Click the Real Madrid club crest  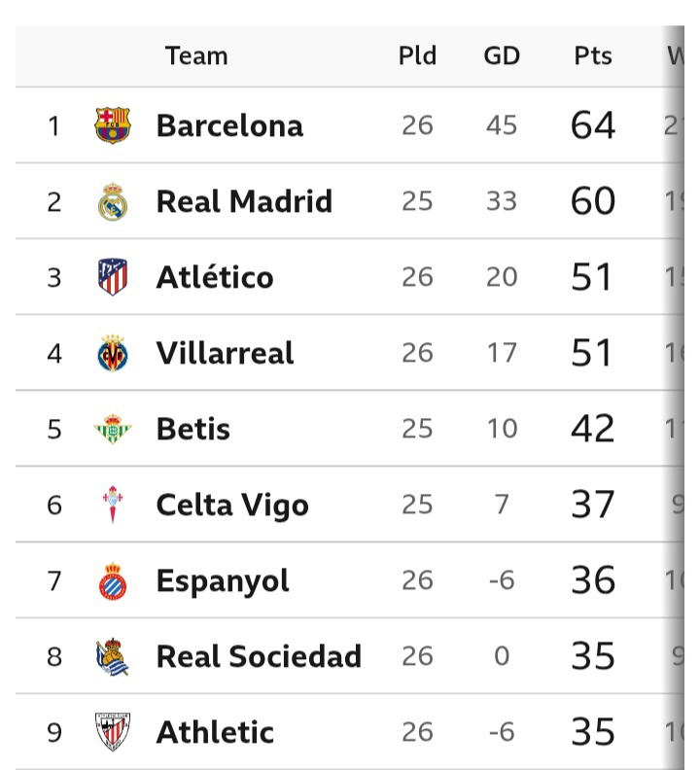pyautogui.click(x=113, y=201)
